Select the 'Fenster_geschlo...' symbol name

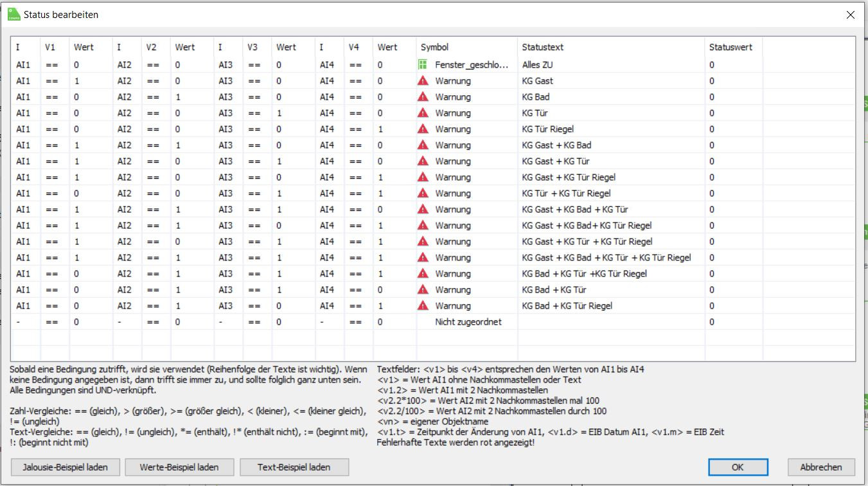click(x=472, y=65)
